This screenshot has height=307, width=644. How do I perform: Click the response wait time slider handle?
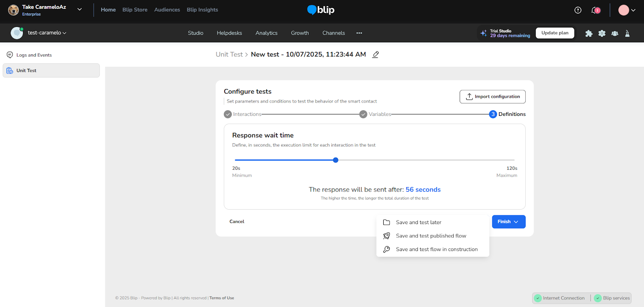[336, 160]
